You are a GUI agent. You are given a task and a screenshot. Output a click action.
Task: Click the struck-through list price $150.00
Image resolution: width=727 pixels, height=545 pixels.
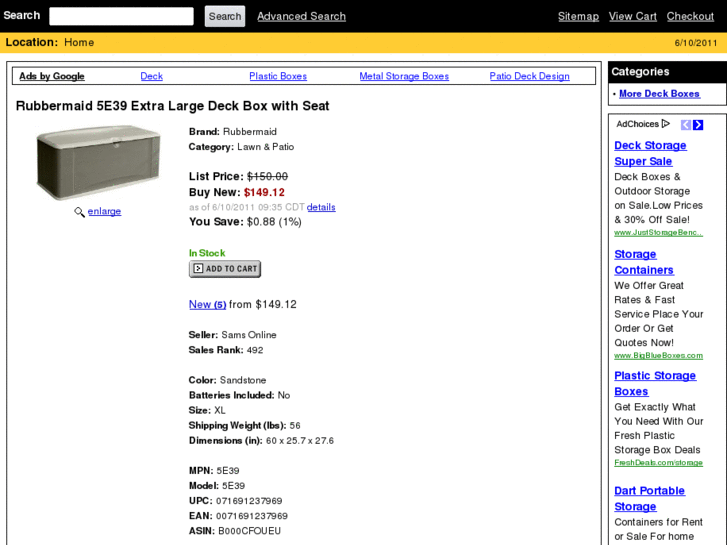(x=268, y=176)
